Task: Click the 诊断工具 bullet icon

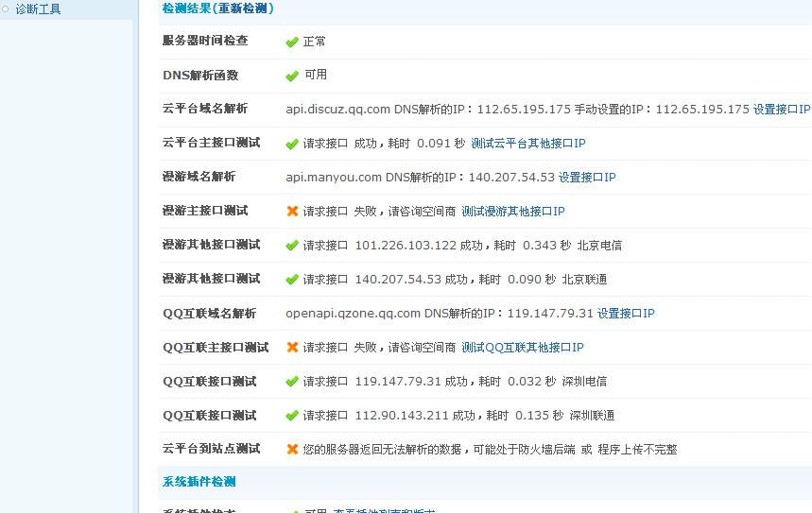Action: point(6,9)
